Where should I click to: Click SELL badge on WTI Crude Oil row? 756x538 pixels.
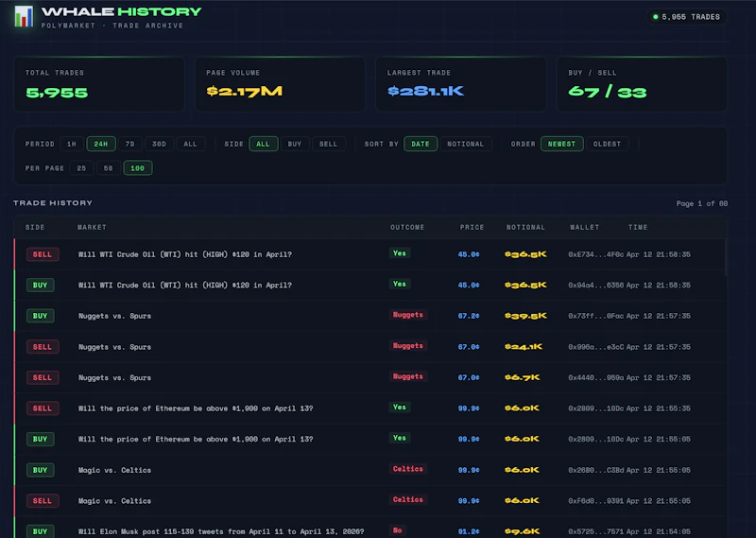[43, 254]
